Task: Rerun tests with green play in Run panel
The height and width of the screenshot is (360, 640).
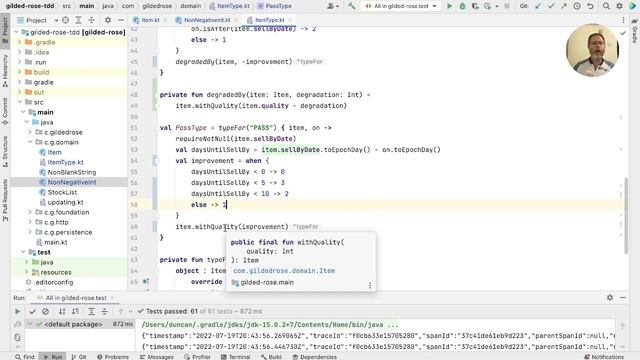Action: [x=18, y=311]
